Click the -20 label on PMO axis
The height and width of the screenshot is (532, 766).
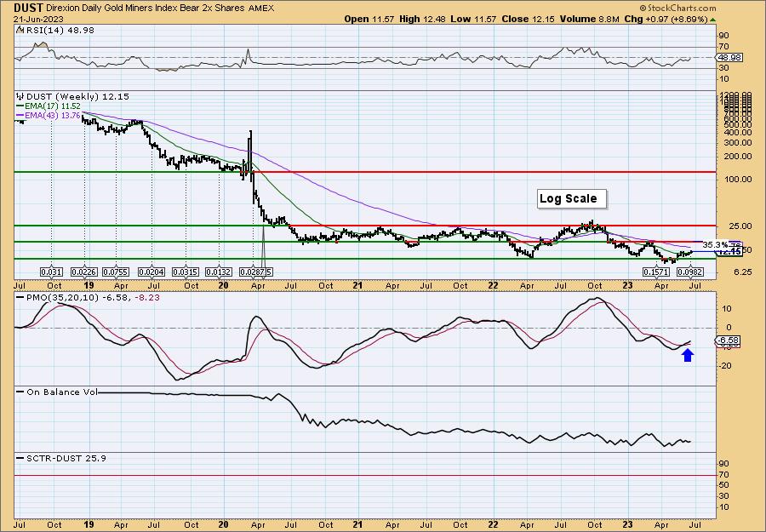727,366
